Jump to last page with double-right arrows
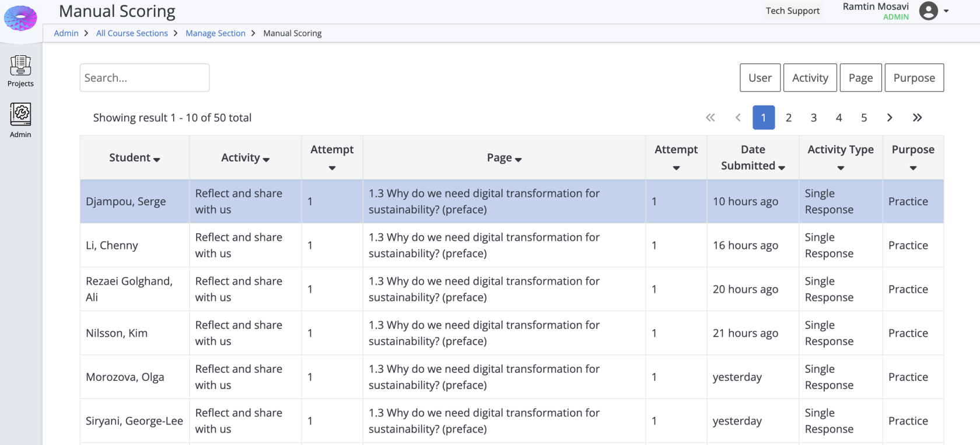 point(917,118)
